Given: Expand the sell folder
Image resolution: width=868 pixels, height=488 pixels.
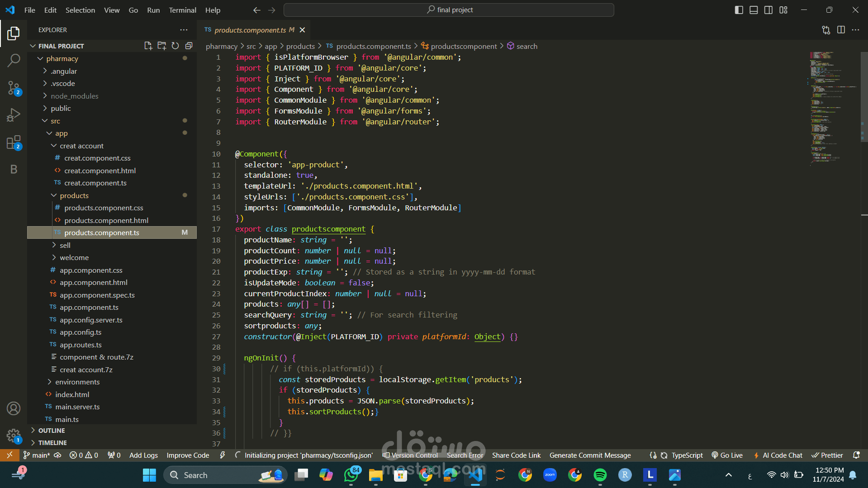Looking at the screenshot, I should tap(65, 245).
